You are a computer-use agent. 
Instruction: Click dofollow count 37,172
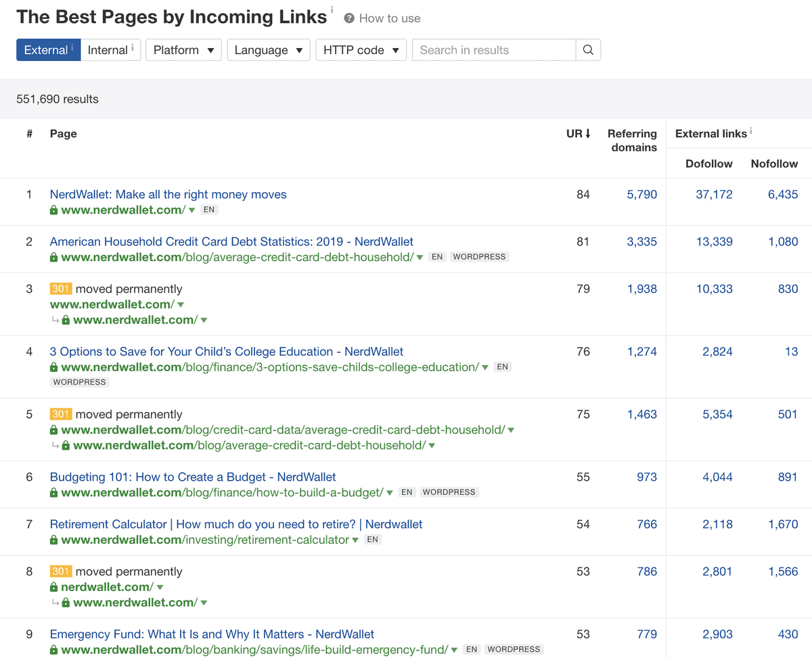pyautogui.click(x=715, y=194)
